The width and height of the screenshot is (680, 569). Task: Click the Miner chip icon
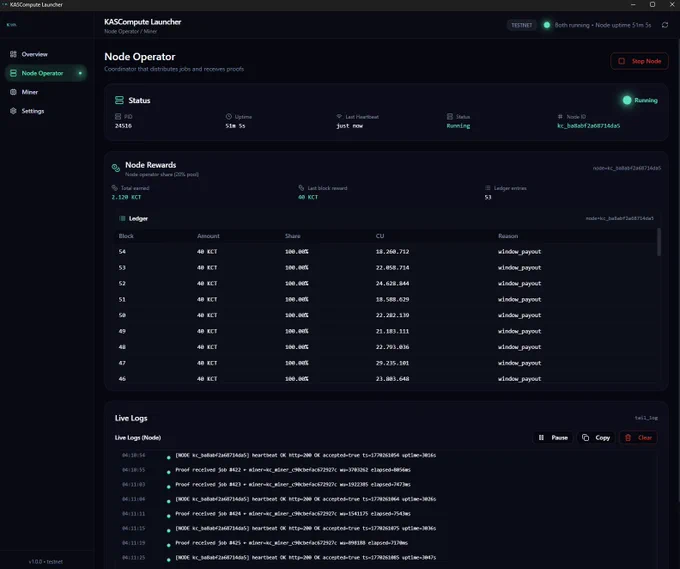tap(13, 92)
